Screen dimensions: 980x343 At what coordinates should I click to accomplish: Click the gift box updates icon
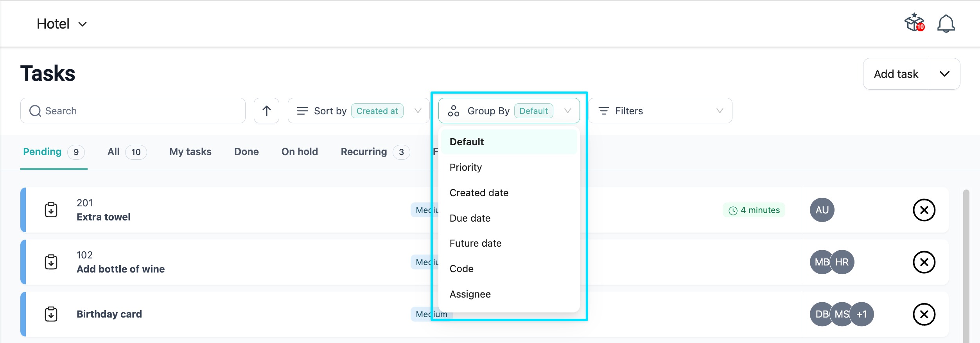(914, 23)
